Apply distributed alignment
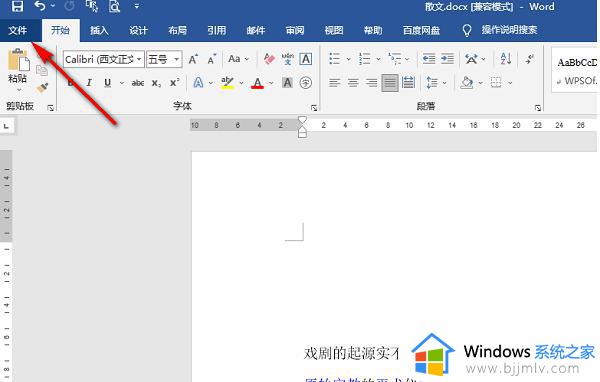Screen dimensions: 600x382 click(x=408, y=82)
